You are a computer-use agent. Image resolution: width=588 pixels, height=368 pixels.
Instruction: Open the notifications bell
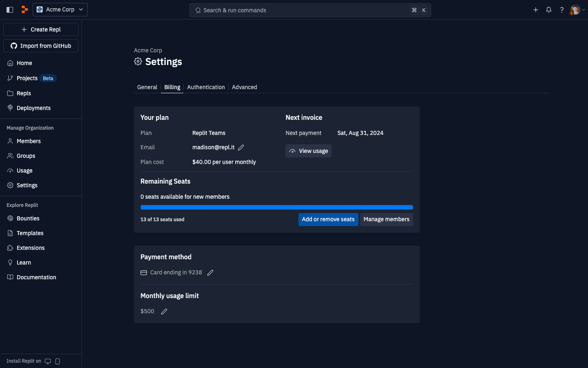(x=549, y=10)
